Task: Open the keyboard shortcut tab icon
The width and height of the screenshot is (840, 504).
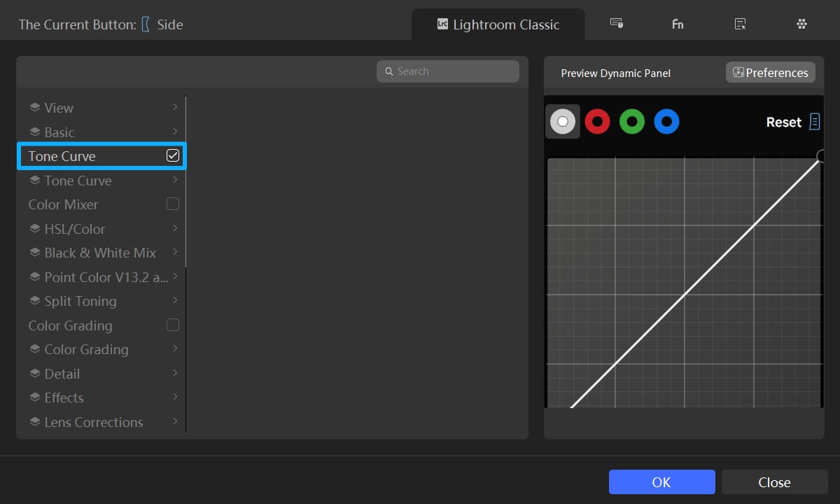Action: pyautogui.click(x=617, y=24)
